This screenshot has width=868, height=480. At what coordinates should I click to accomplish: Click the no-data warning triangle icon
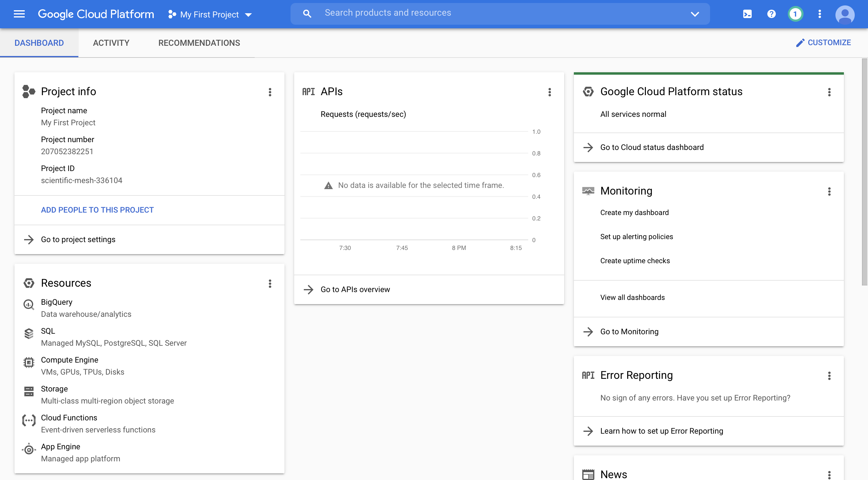[328, 185]
